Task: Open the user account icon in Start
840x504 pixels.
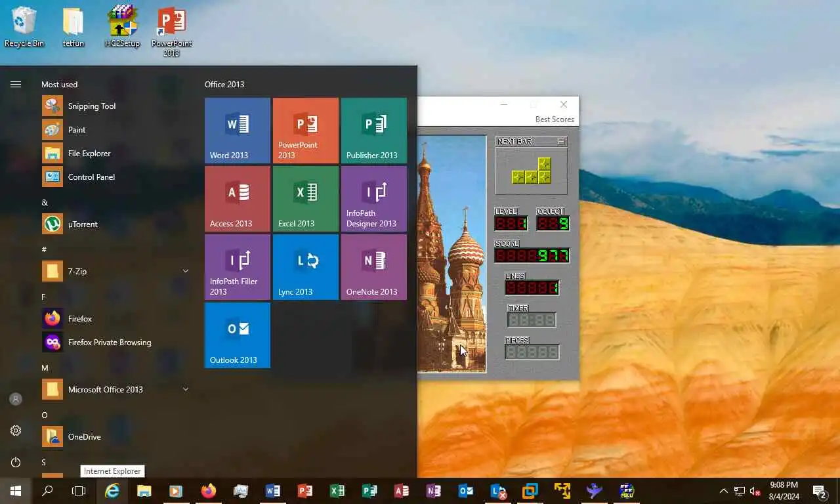Action: click(x=16, y=399)
